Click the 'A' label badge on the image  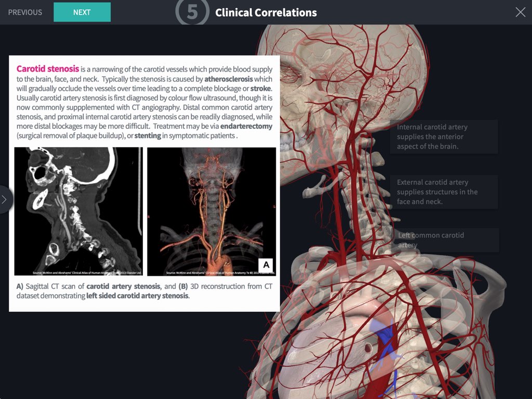tap(266, 265)
